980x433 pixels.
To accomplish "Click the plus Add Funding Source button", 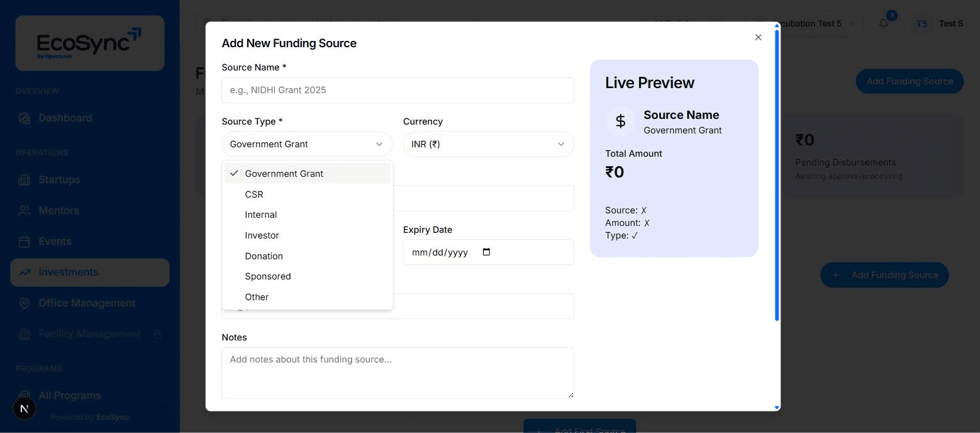I will click(x=884, y=275).
